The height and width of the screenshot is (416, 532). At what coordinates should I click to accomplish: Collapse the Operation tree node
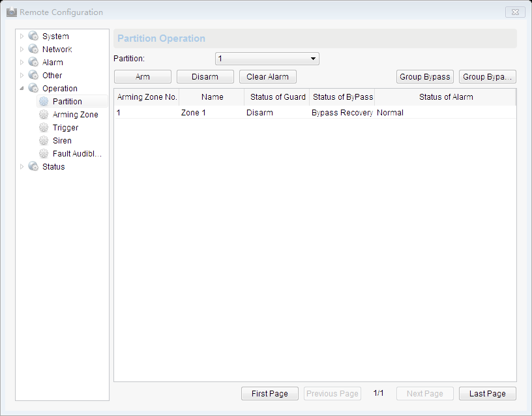click(x=22, y=88)
